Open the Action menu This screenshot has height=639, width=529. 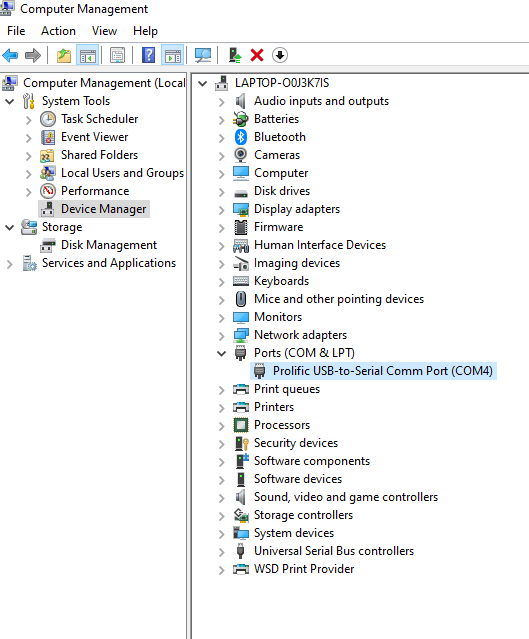(x=58, y=31)
